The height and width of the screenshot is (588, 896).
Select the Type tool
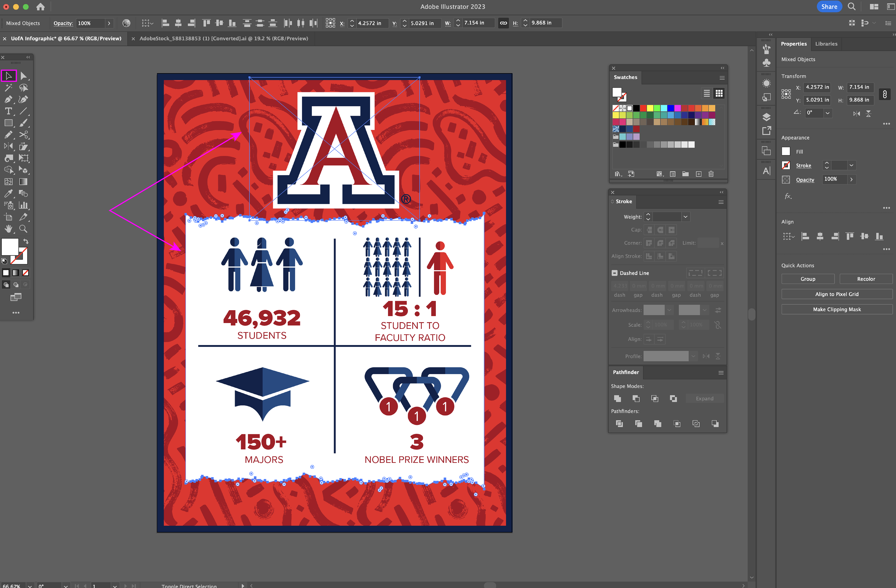8,111
